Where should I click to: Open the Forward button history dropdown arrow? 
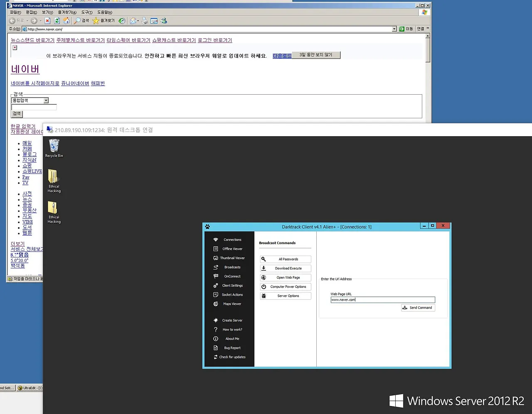[x=40, y=21]
